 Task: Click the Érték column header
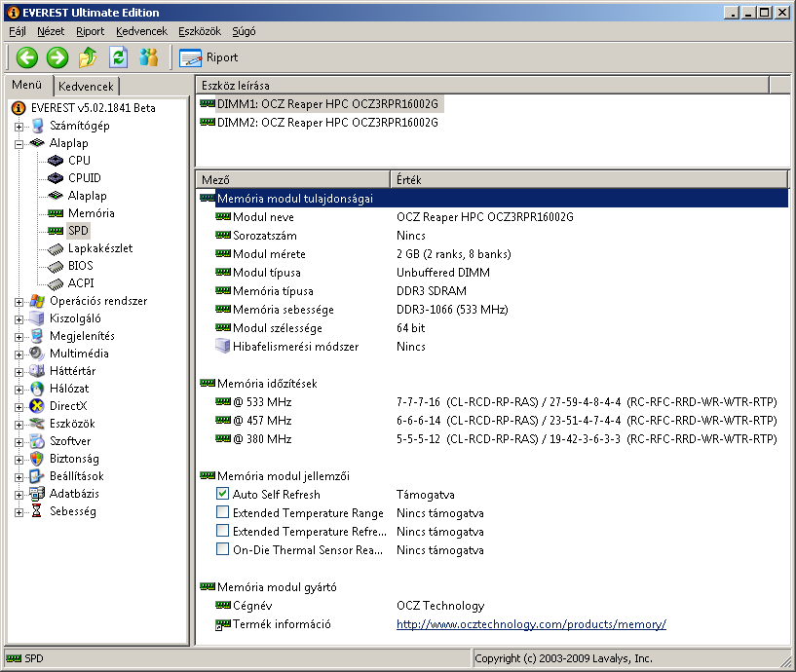(x=588, y=179)
